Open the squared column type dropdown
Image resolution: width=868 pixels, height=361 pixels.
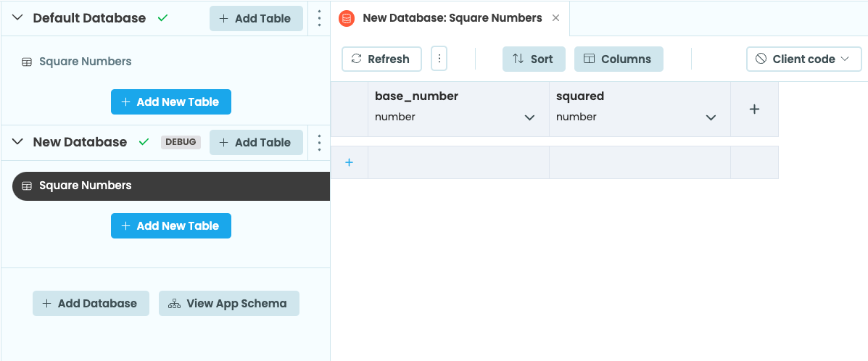pyautogui.click(x=711, y=117)
